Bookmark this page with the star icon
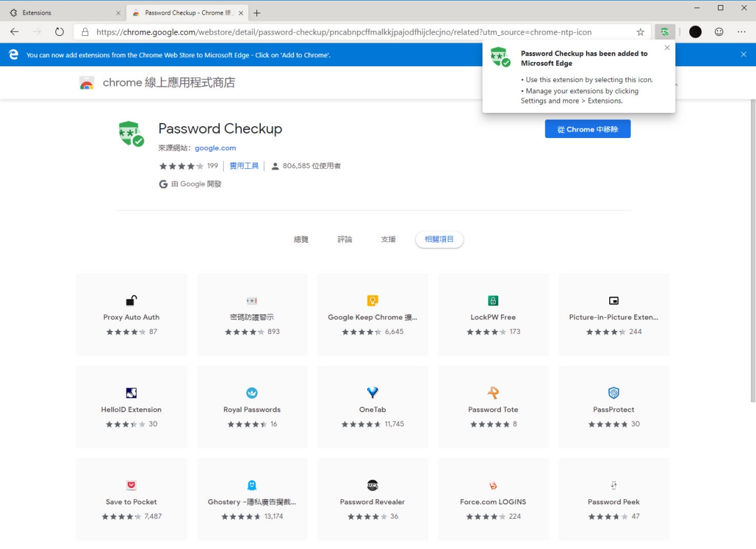 click(641, 32)
